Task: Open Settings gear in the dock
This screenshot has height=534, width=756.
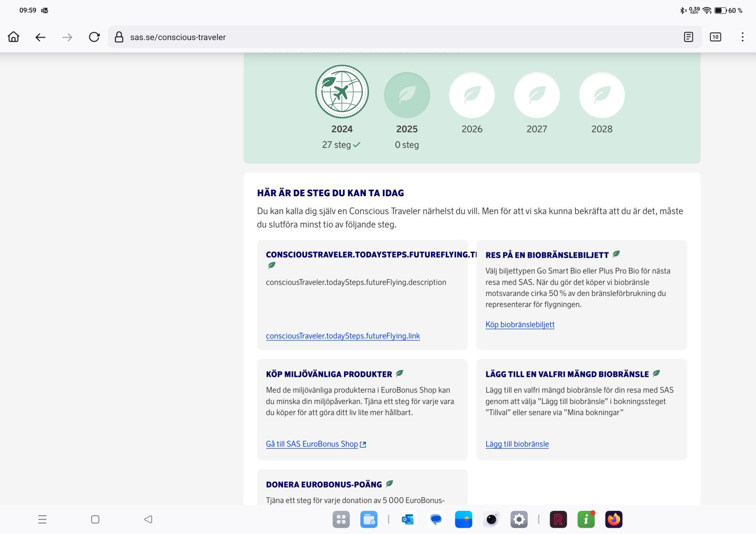Action: tap(519, 519)
